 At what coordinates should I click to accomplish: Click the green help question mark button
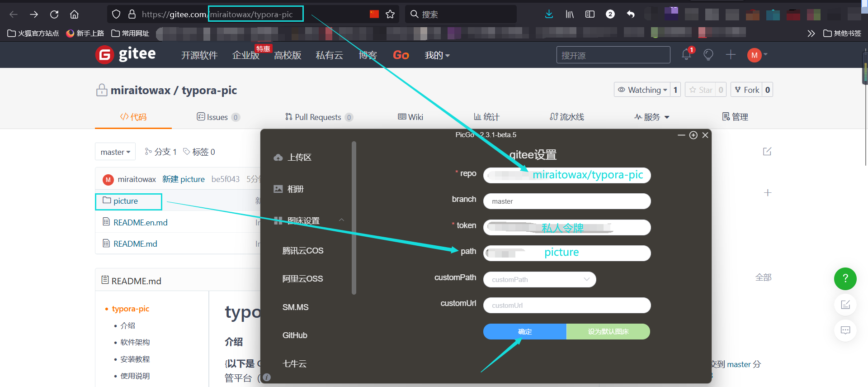point(845,279)
